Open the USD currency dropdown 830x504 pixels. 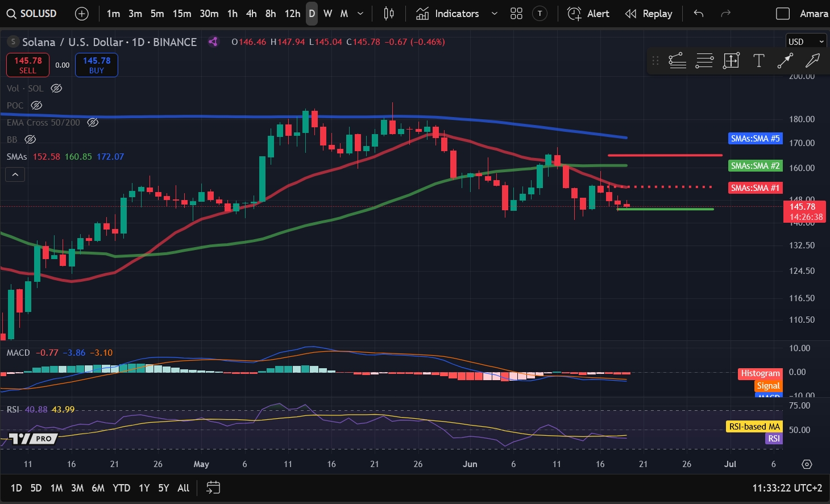pyautogui.click(x=806, y=41)
